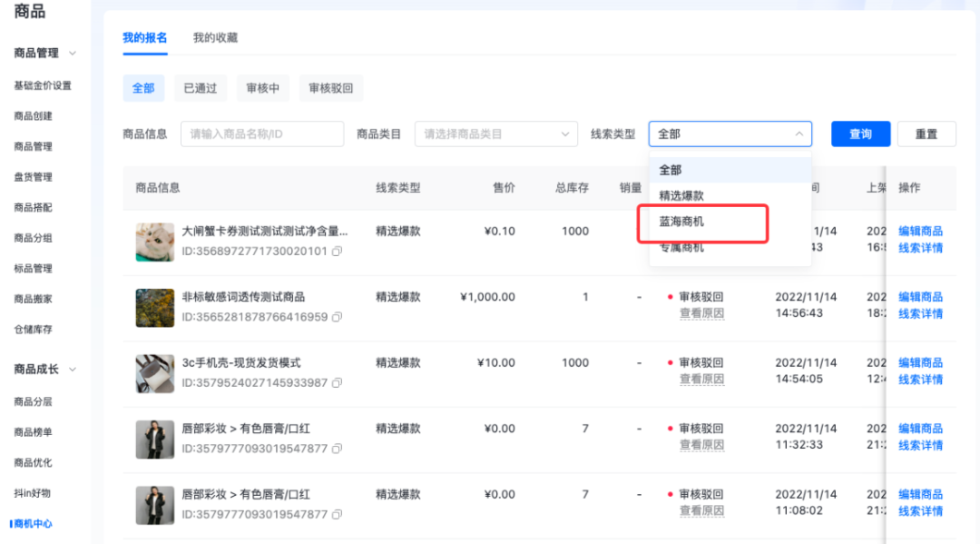Click the 重置 reset button
This screenshot has width=980, height=544.
(x=926, y=133)
